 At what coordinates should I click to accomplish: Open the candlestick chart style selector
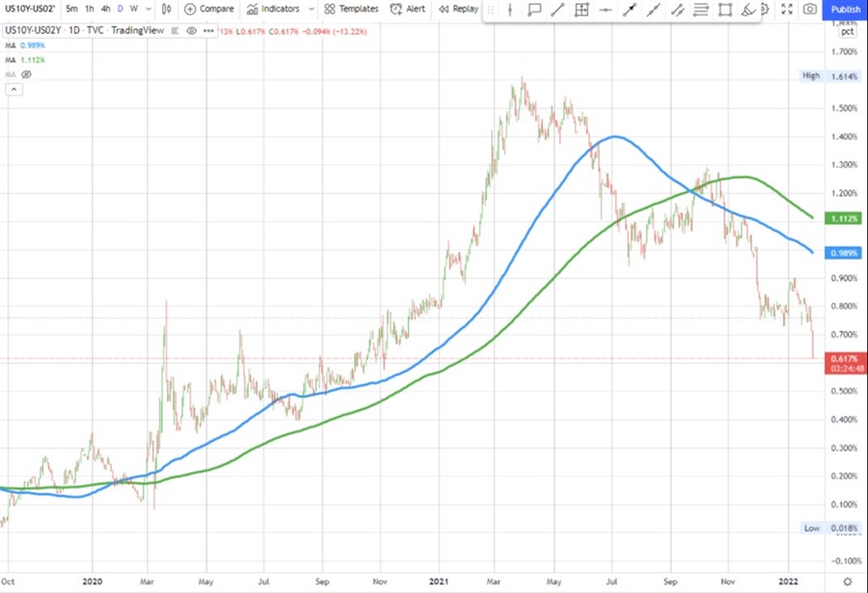(x=167, y=9)
